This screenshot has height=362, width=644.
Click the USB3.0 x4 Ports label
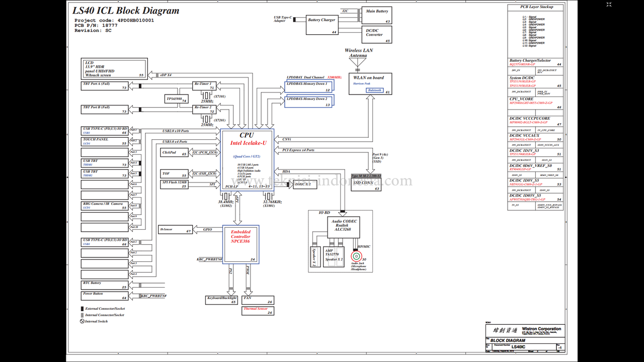[175, 142]
